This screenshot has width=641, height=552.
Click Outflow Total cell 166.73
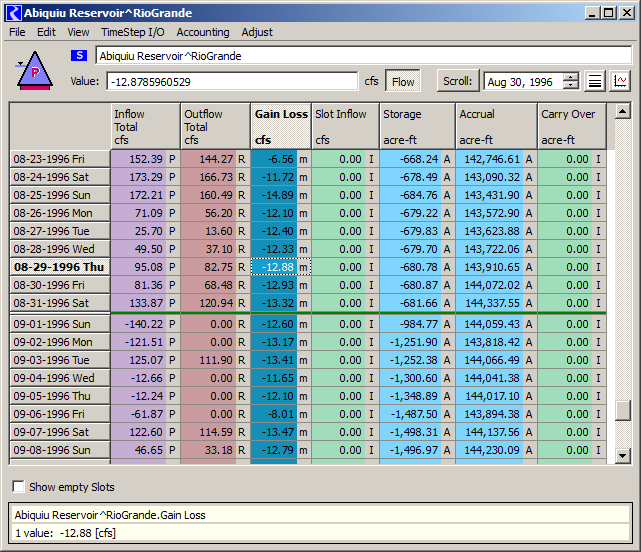(215, 177)
